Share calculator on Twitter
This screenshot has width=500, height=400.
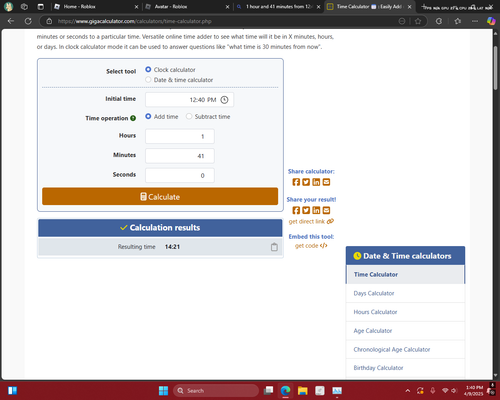tap(306, 182)
